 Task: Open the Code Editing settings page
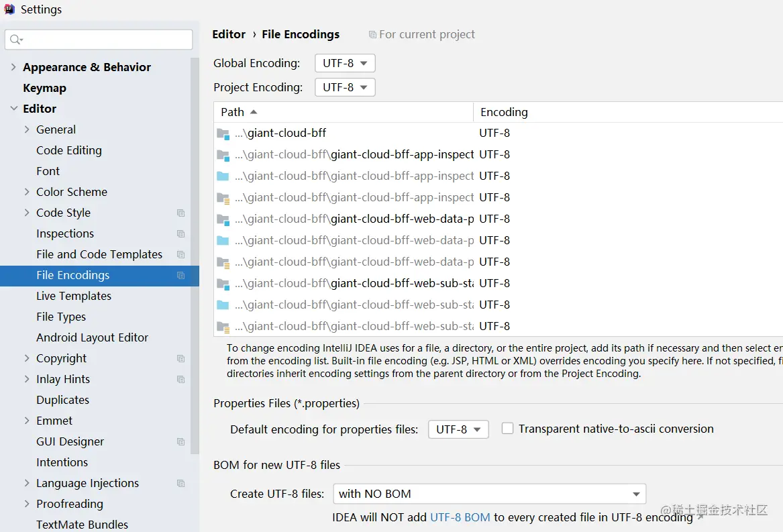[69, 150]
